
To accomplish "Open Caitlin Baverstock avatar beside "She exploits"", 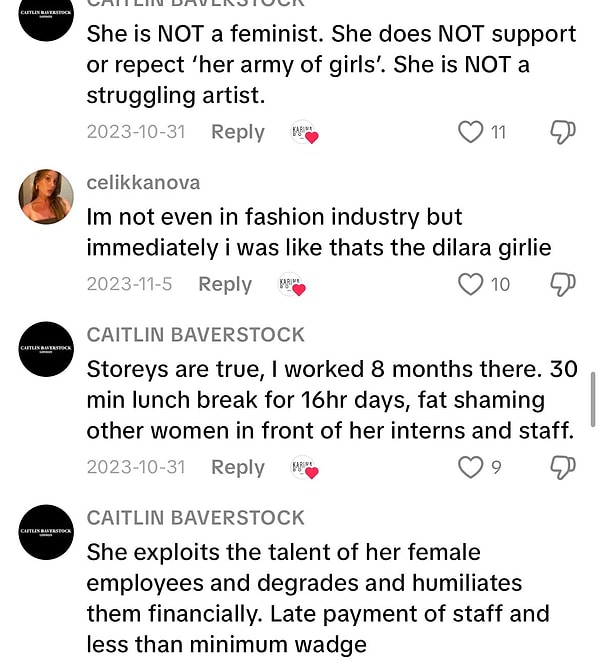I will pos(46,532).
